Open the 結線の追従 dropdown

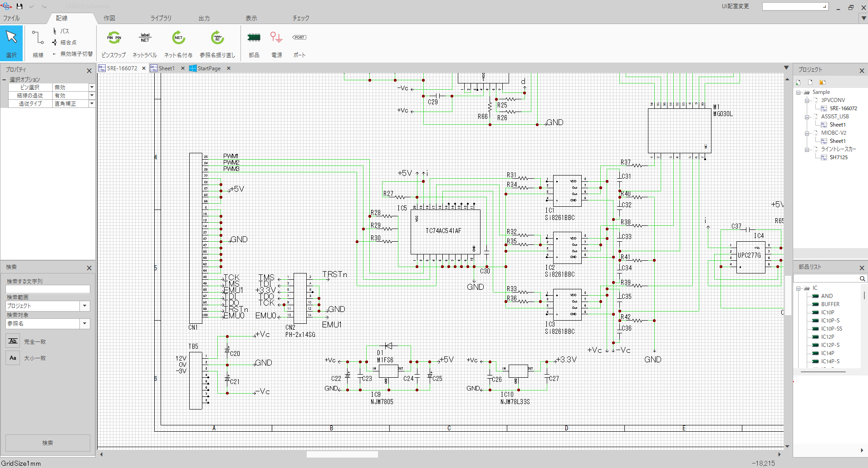[92, 95]
